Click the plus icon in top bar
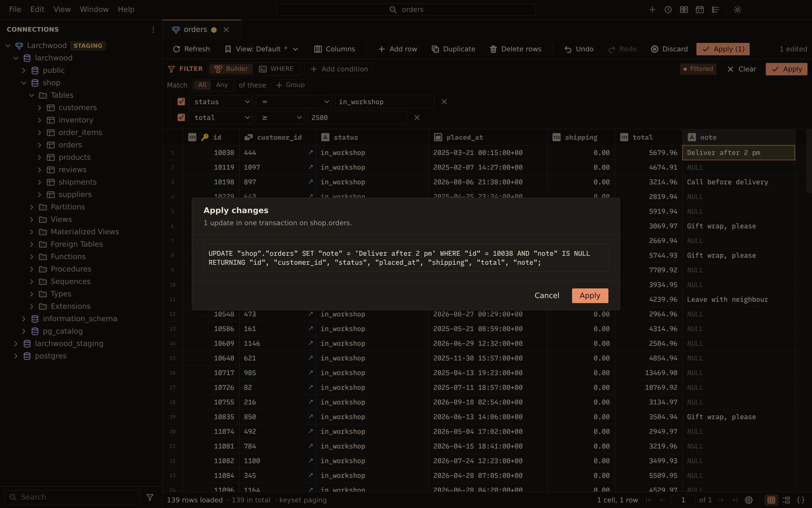Screen dimensions: 812x508 tap(652, 9)
